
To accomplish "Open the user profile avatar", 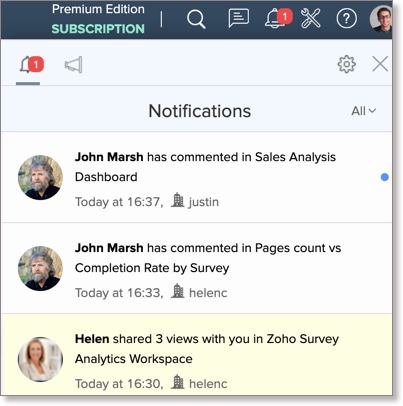I will (x=381, y=18).
